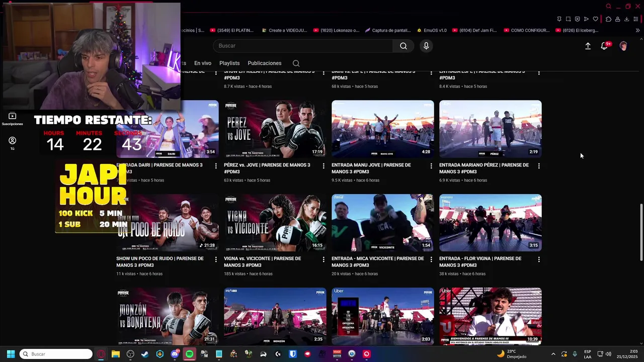Play the VIGNA vs VICICONTE 16:15 thumbnail
This screenshot has height=362, width=644.
tap(275, 223)
